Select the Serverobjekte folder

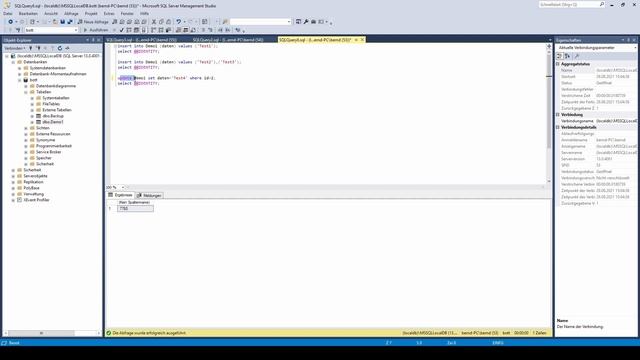point(35,176)
